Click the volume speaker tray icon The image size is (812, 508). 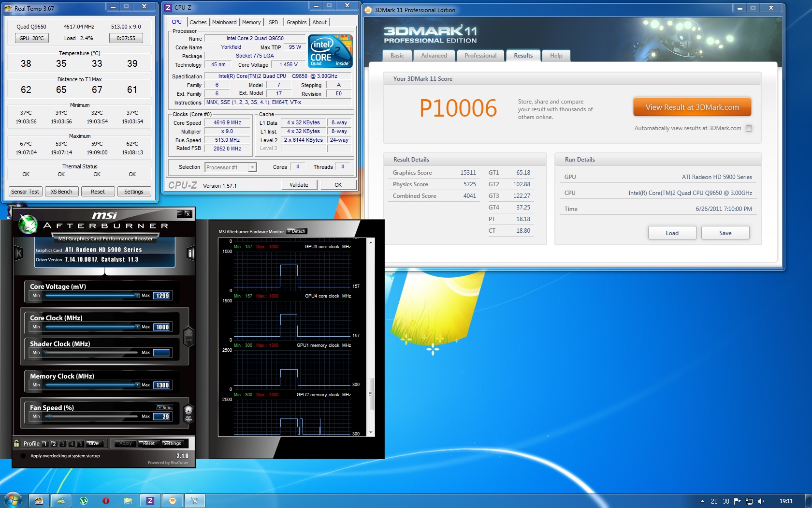pos(761,501)
